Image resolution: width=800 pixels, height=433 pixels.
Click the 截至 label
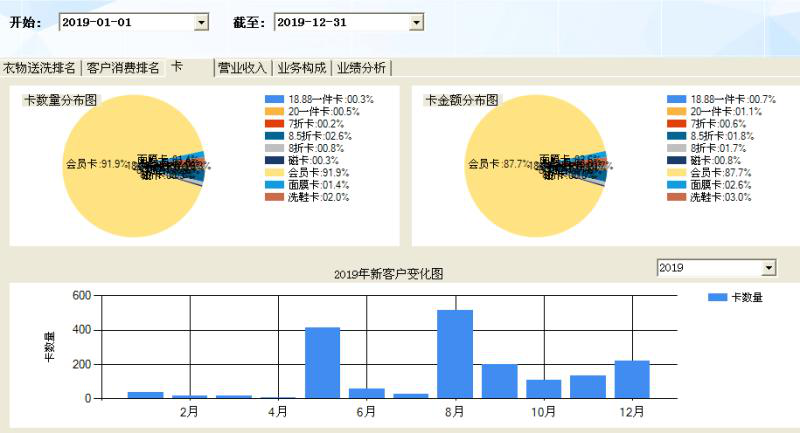(249, 22)
